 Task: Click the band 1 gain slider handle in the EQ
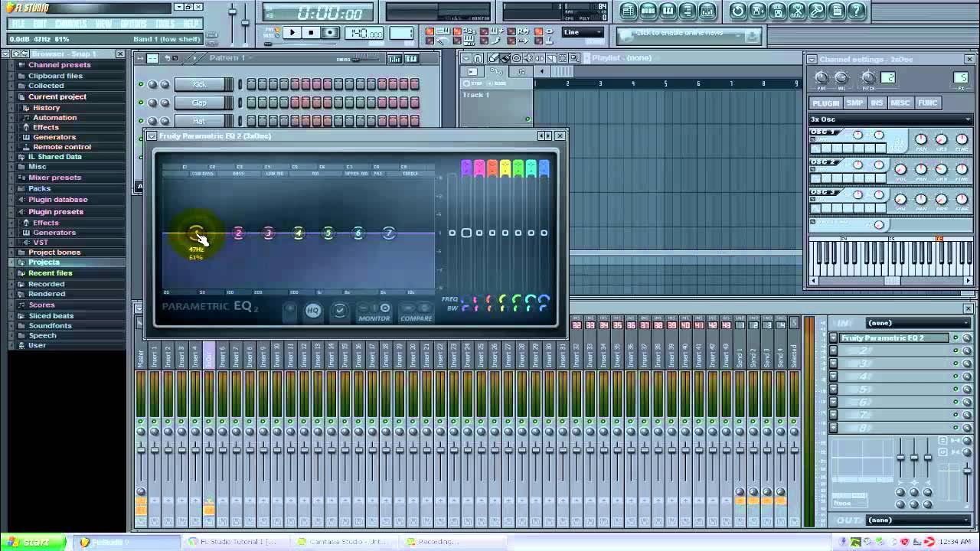(x=465, y=233)
